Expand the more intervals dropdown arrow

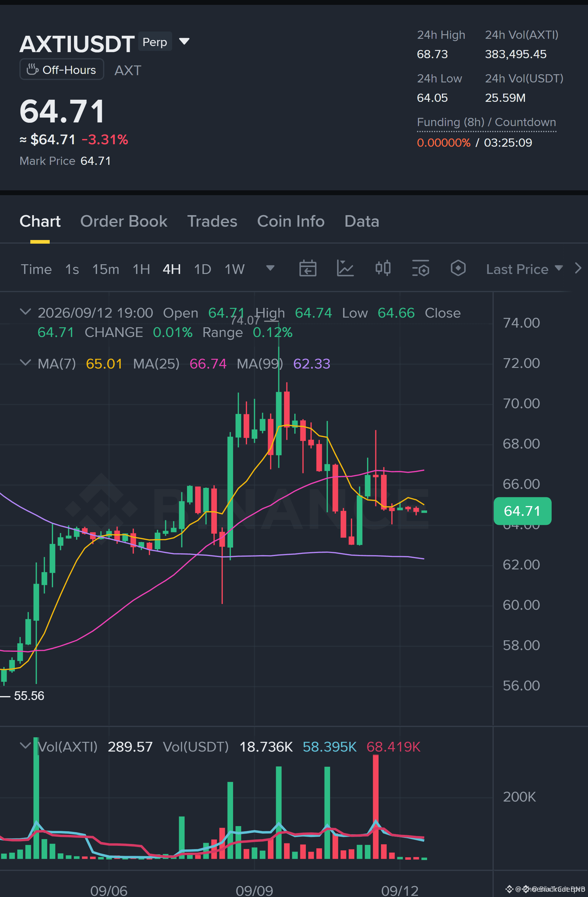tap(270, 268)
